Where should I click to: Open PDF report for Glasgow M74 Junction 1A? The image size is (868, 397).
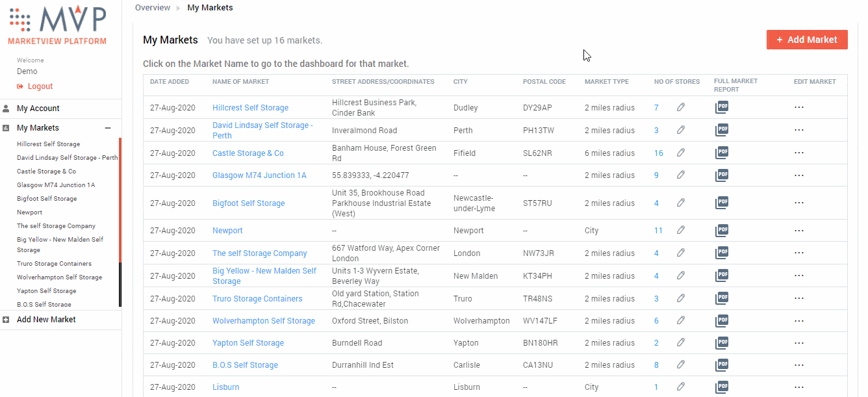(x=721, y=175)
